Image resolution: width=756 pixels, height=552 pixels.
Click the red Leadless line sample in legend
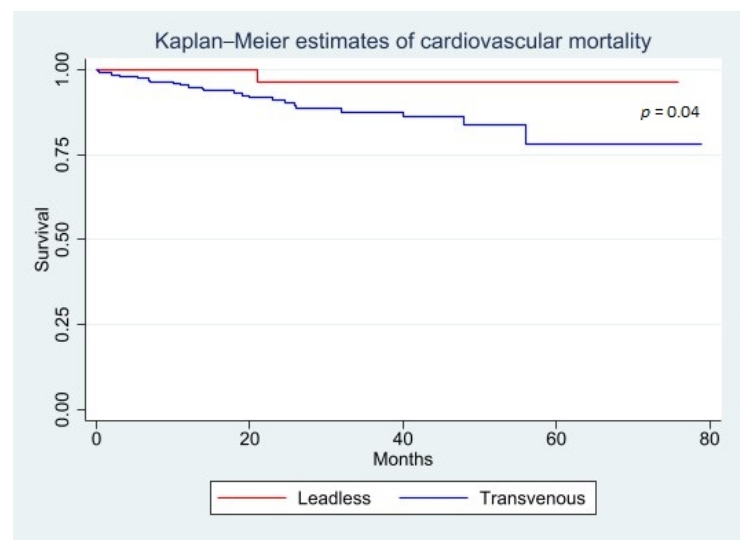pyautogui.click(x=252, y=498)
